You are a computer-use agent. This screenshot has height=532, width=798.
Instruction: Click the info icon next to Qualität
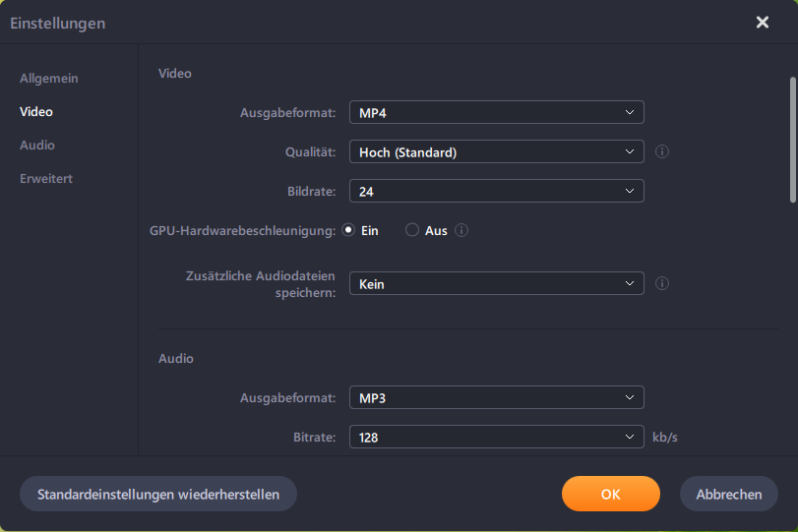(662, 152)
